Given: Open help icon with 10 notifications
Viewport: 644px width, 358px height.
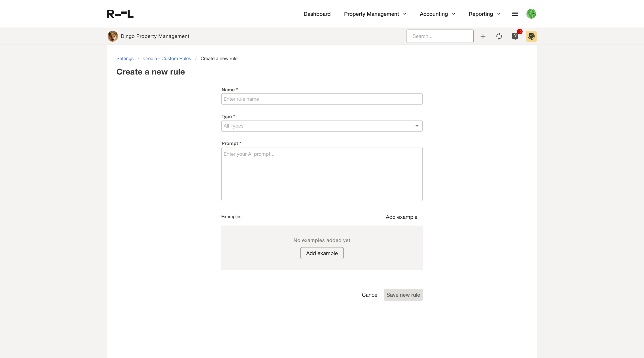Looking at the screenshot, I should coord(515,36).
